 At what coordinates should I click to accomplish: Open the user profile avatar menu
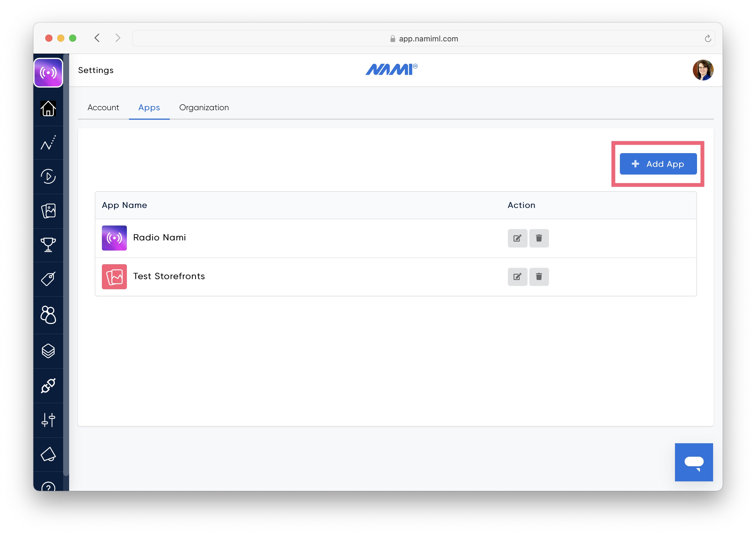pyautogui.click(x=703, y=70)
